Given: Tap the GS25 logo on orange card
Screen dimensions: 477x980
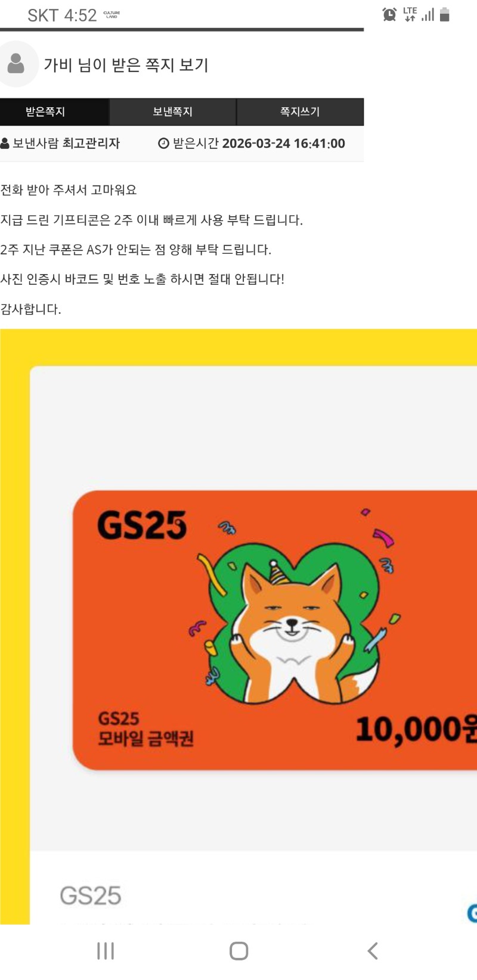Looking at the screenshot, I should [x=142, y=525].
